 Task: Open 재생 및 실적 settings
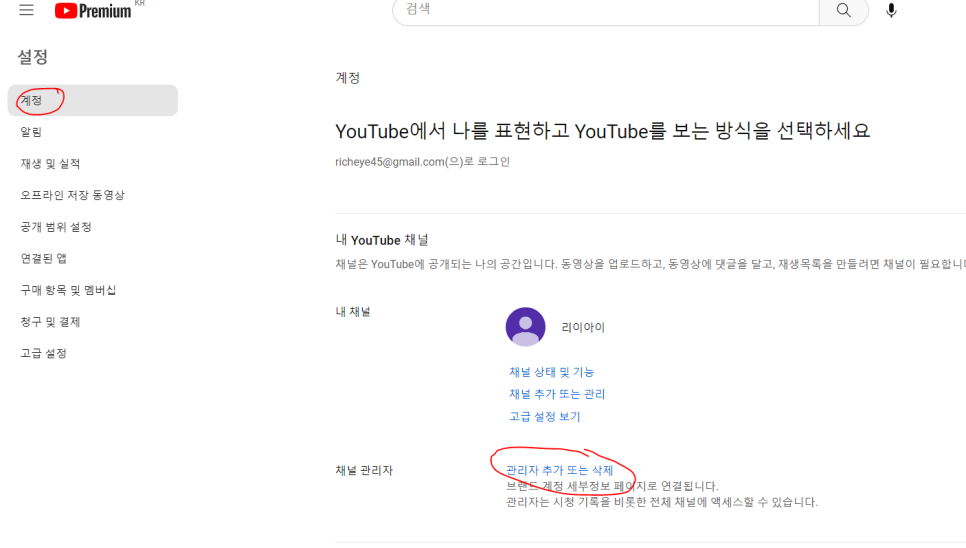51,164
